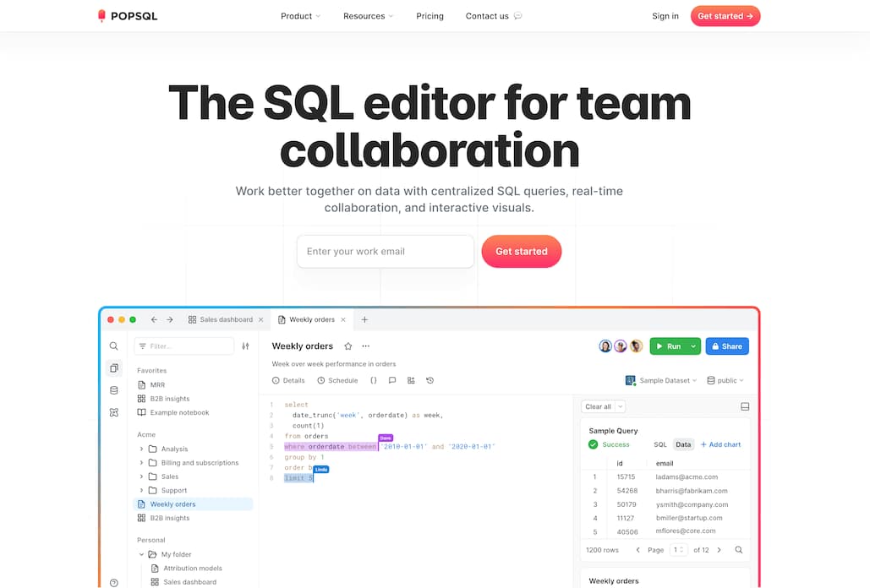Click the blue Share button
Screen dimensions: 870x588
(727, 346)
